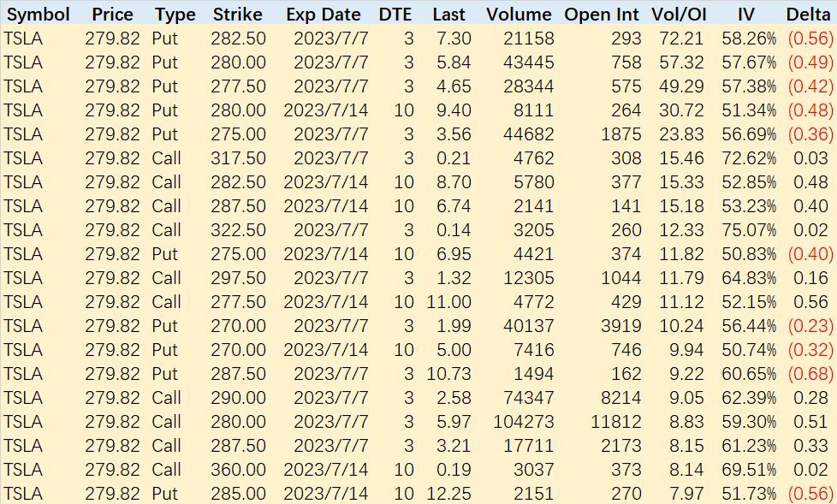The image size is (837, 504).
Task: Click the Volume column header
Action: click(519, 15)
